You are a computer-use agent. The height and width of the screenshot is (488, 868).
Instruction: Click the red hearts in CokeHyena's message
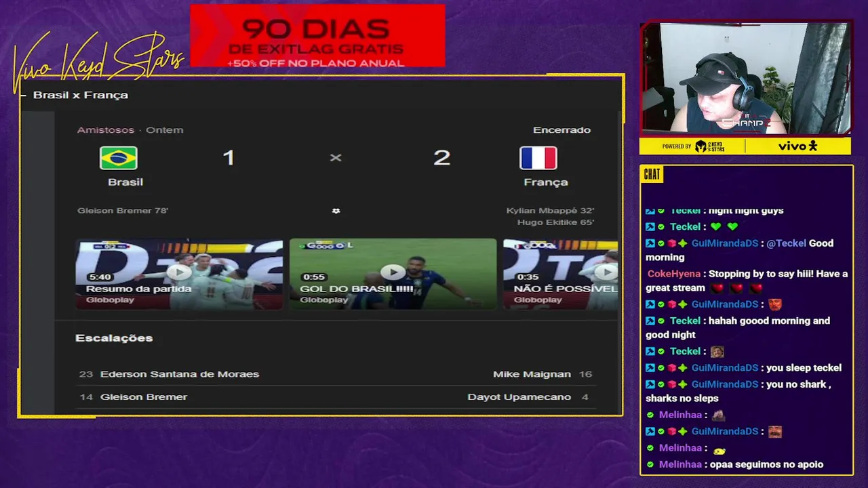pyautogui.click(x=736, y=288)
